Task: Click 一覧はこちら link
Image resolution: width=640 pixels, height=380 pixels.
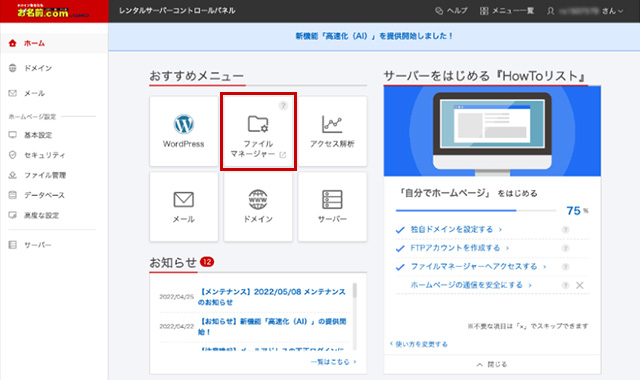Action: [x=333, y=362]
